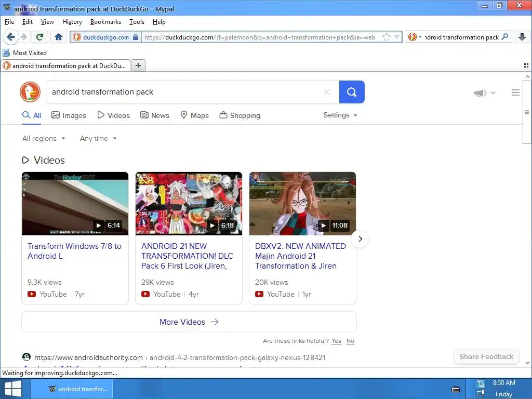
Task: Switch to News results
Action: [x=155, y=115]
